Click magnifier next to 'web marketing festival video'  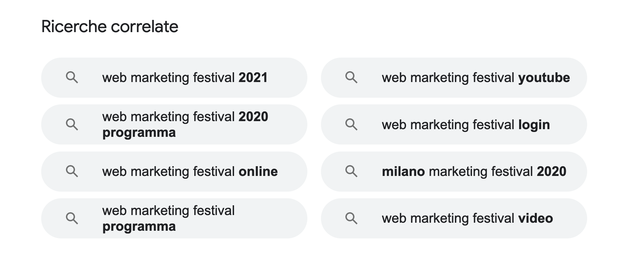[351, 218]
